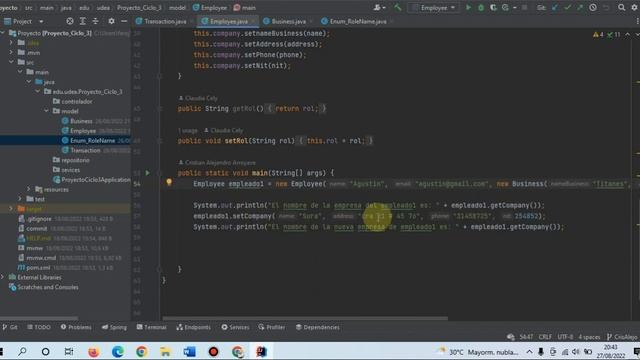
Task: Open the Dependencies tool window
Action: pos(318,327)
